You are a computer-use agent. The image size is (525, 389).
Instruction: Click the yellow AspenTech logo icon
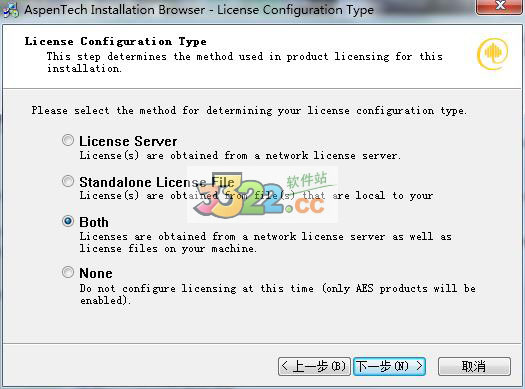493,54
